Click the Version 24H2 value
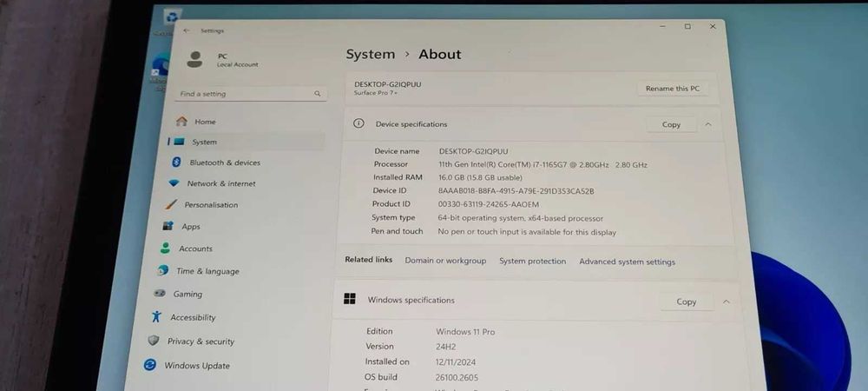 pos(445,347)
